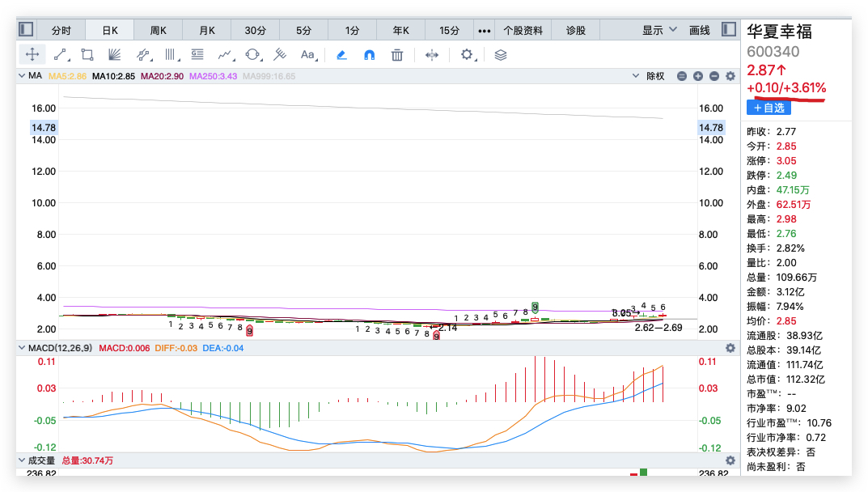
Task: Open the 个股资料 stock info page
Action: [523, 31]
